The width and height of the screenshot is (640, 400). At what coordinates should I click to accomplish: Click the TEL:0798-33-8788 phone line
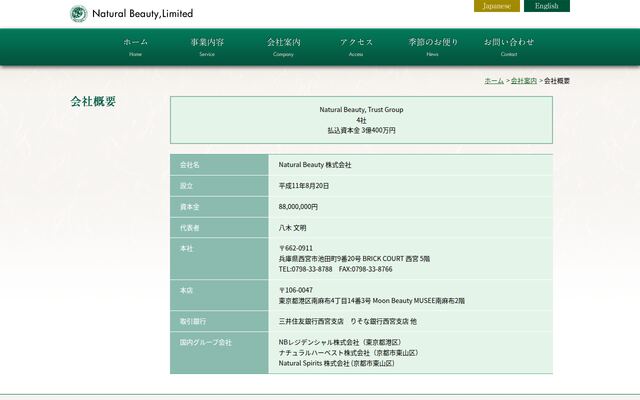coord(305,269)
